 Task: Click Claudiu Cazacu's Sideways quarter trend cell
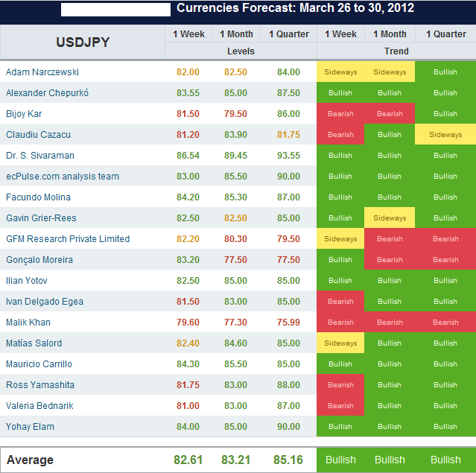pos(445,135)
